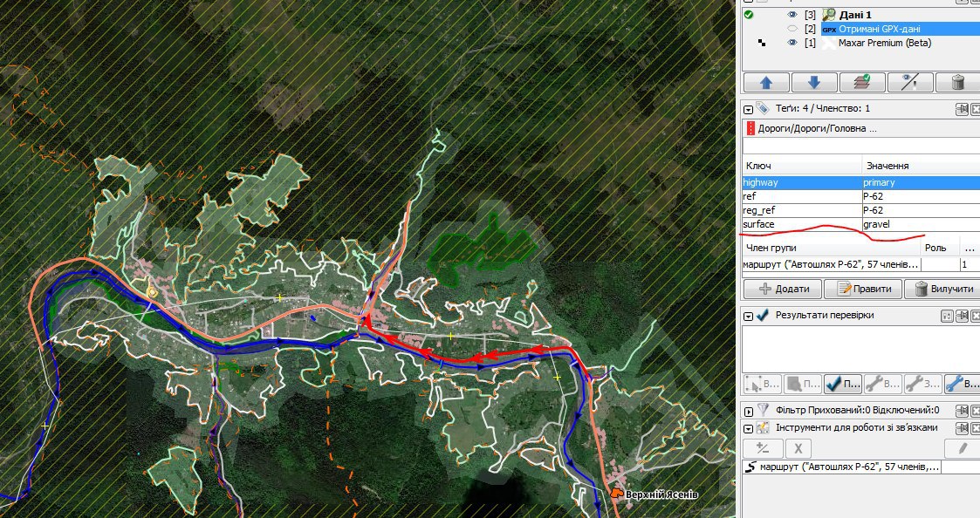Move the selected layer down with blue arrow
Image resolution: width=980 pixels, height=518 pixels.
tap(813, 83)
